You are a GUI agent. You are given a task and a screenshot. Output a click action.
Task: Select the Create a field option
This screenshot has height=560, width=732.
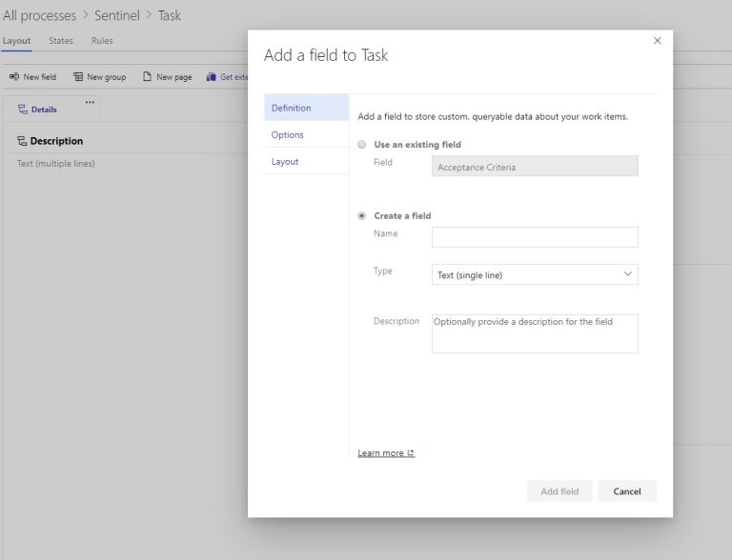pyautogui.click(x=361, y=216)
